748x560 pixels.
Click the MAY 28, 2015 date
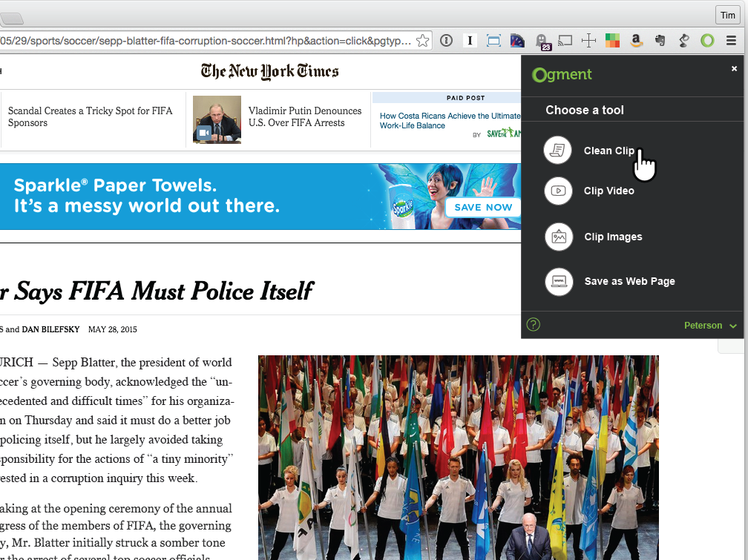coord(113,329)
